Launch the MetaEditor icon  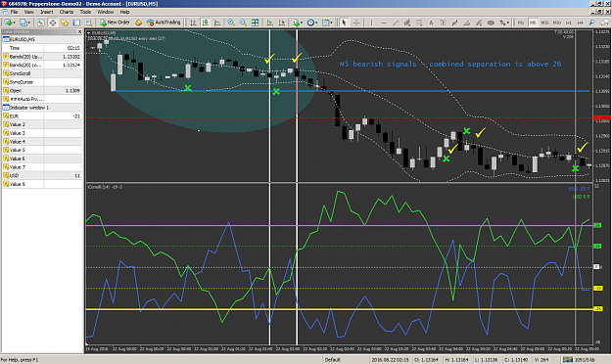(138, 23)
